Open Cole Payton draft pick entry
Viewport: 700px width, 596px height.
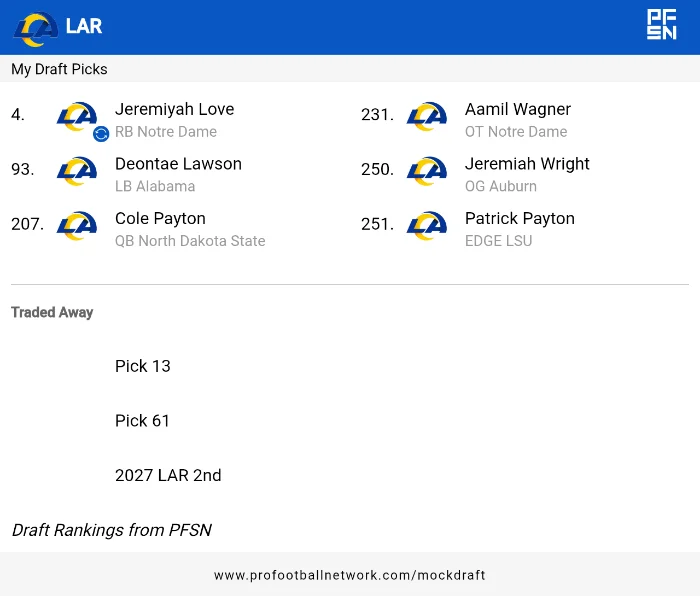click(x=160, y=219)
